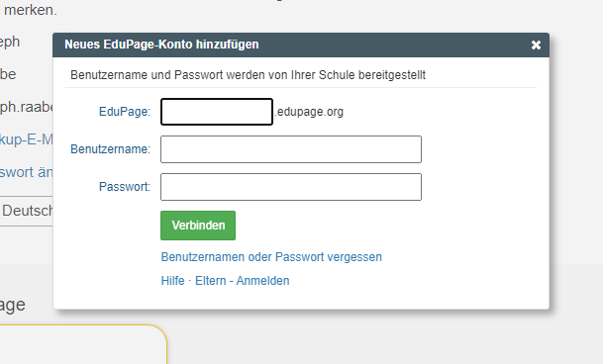Click the .edupage.org domain suffix text

pyautogui.click(x=309, y=112)
